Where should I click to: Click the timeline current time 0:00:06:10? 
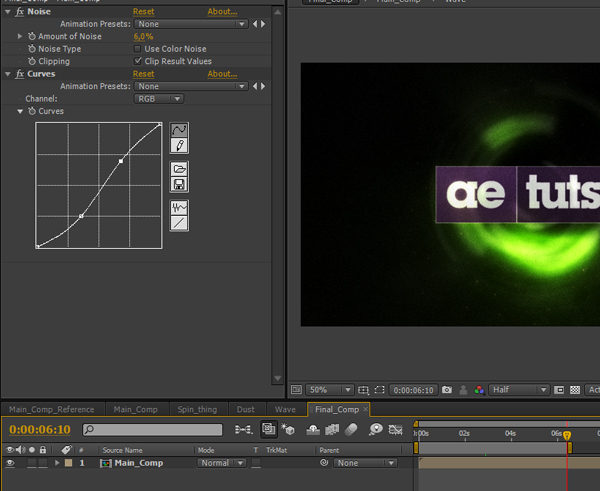pyautogui.click(x=40, y=429)
